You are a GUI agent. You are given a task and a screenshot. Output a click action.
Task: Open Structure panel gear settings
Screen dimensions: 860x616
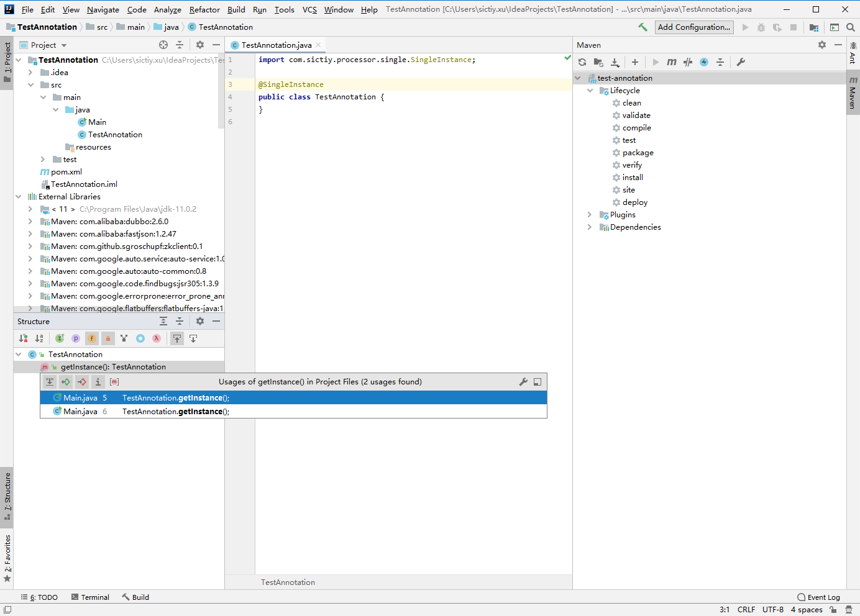(x=200, y=321)
